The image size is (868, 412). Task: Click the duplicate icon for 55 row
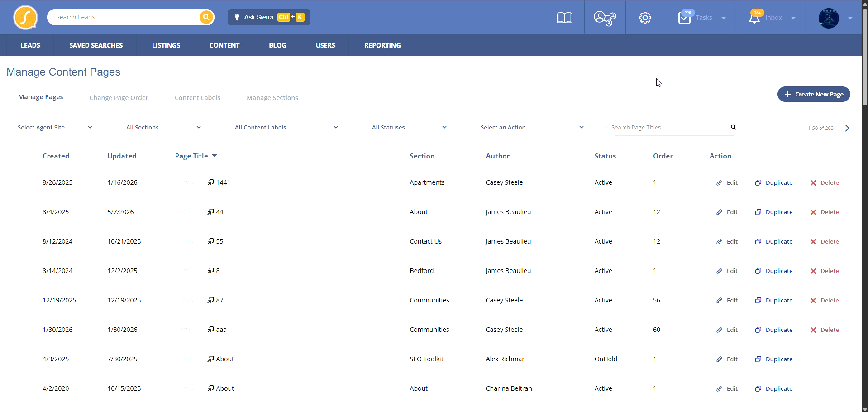pos(758,241)
